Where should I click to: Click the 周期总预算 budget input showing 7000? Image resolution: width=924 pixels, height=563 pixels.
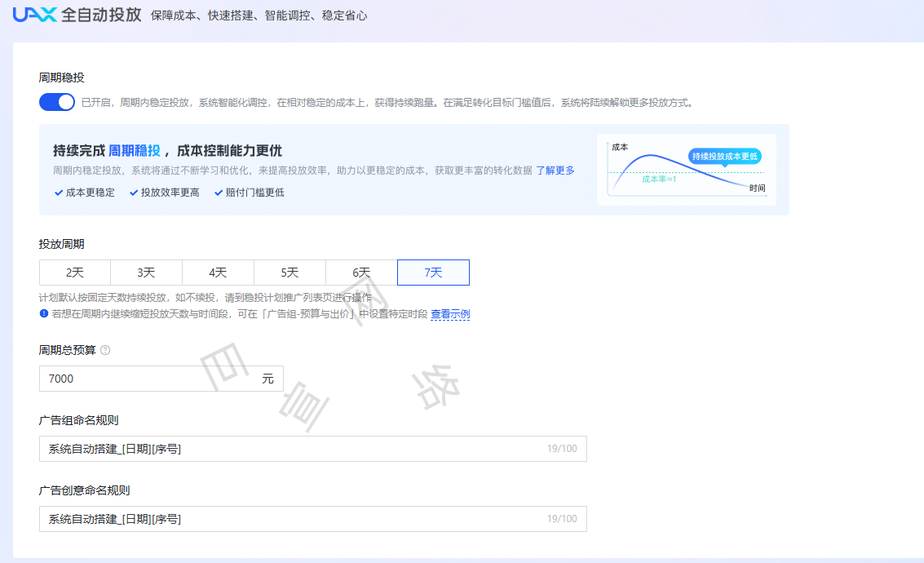point(161,379)
